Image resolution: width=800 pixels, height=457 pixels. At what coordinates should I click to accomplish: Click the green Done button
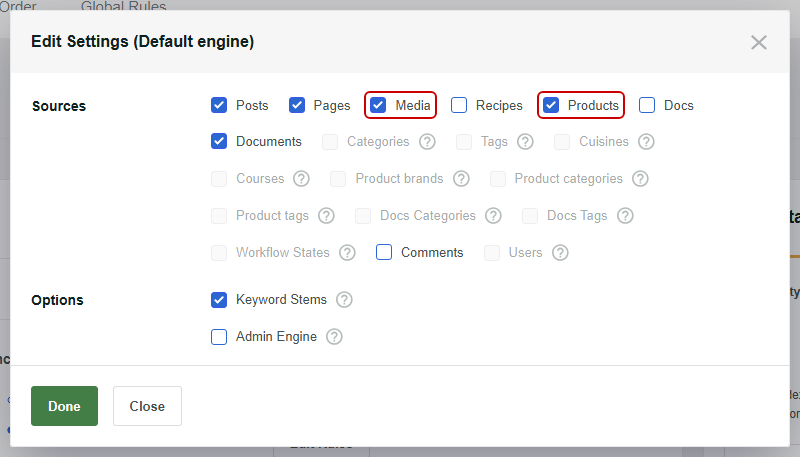coord(64,406)
